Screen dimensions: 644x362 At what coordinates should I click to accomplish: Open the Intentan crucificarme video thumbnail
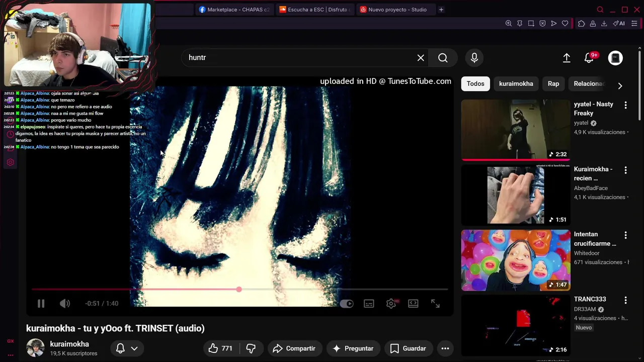516,260
